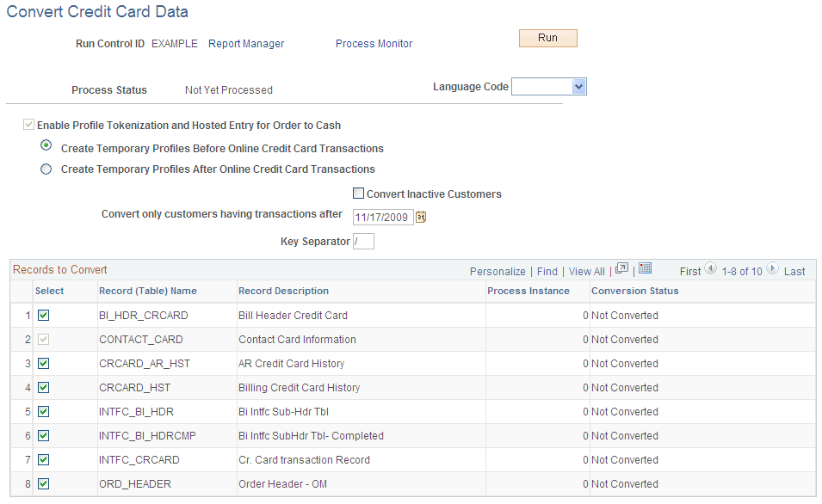Image resolution: width=822 pixels, height=504 pixels.
Task: Click the Find link in the grid
Action: [x=547, y=271]
